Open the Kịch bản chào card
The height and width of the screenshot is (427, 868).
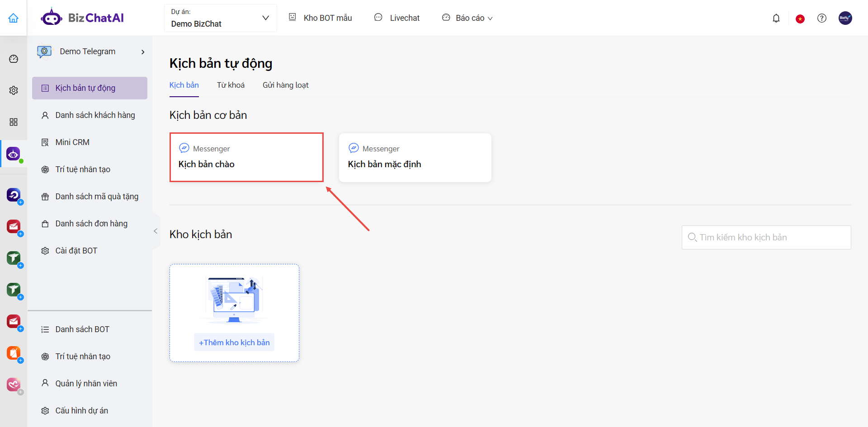click(246, 157)
